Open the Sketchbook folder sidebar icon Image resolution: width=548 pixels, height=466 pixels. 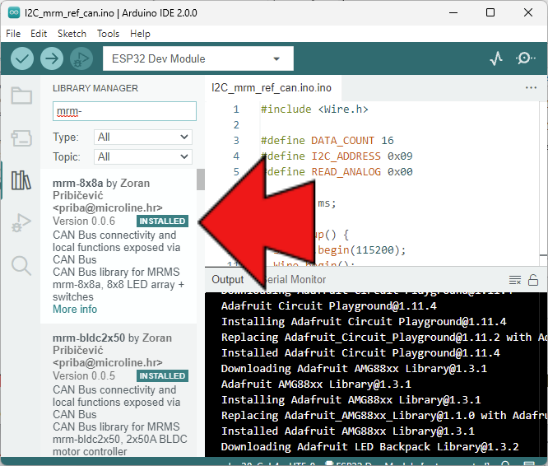(x=21, y=95)
